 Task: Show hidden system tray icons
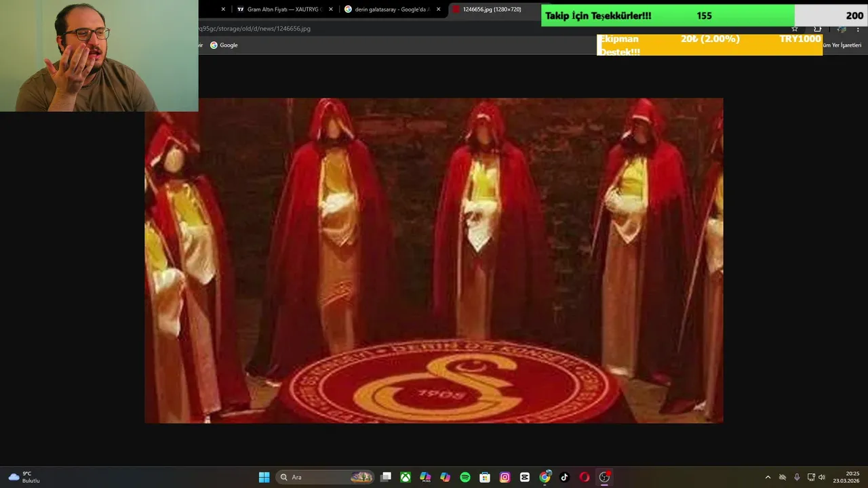click(768, 477)
